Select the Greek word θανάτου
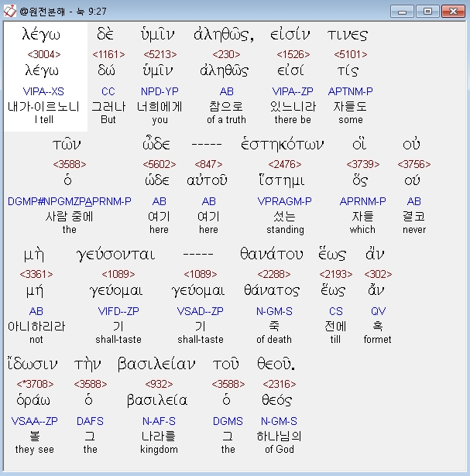470x476 pixels. tap(272, 254)
